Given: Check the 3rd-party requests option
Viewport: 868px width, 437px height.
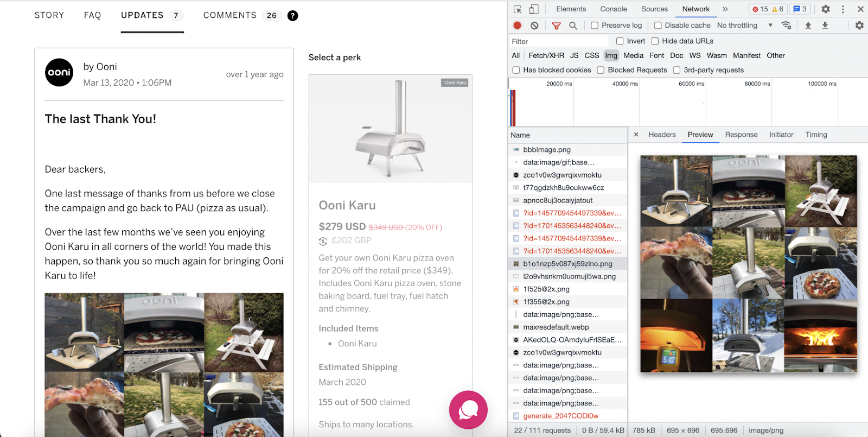Looking at the screenshot, I should click(677, 70).
